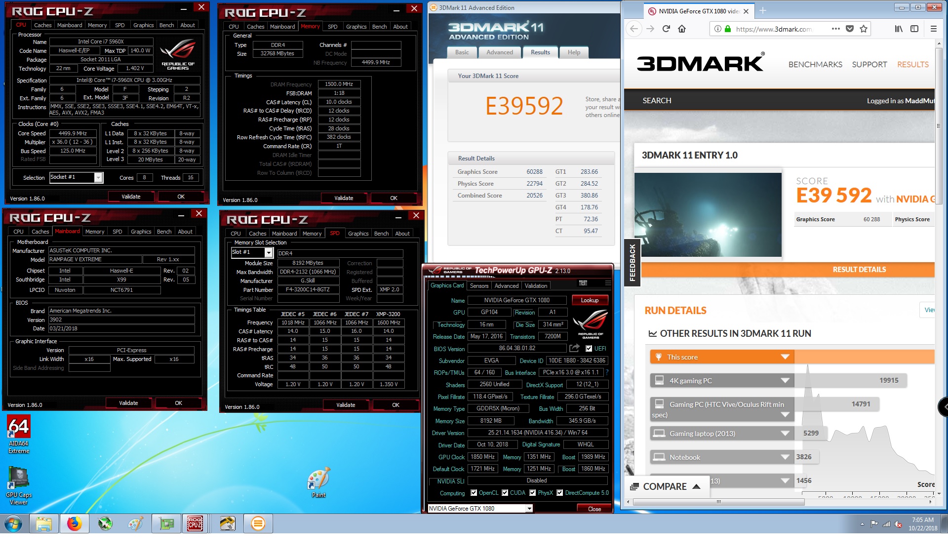Click the Close button in GPU-Z
This screenshot has height=560, width=948.
click(x=594, y=509)
